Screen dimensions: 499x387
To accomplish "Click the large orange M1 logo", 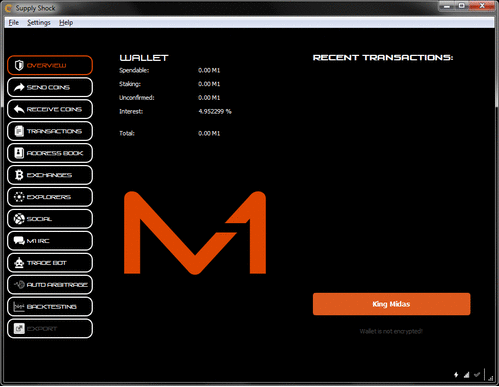I will point(195,233).
